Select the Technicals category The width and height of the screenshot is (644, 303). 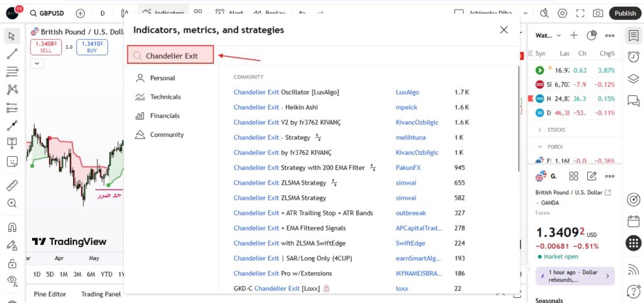tap(165, 97)
